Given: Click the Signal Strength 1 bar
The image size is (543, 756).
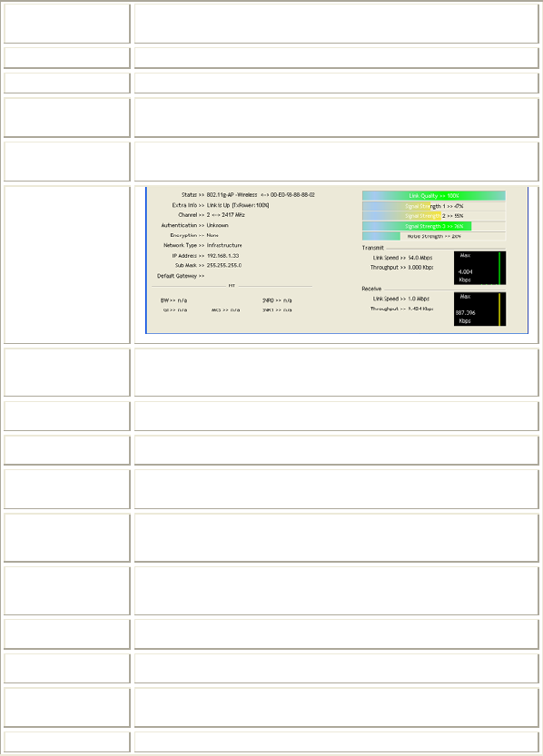Looking at the screenshot, I should click(x=433, y=206).
